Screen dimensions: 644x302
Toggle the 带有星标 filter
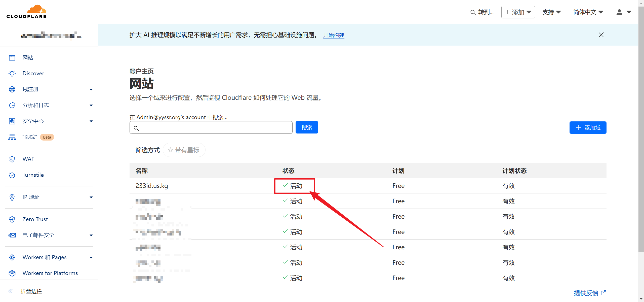click(184, 150)
